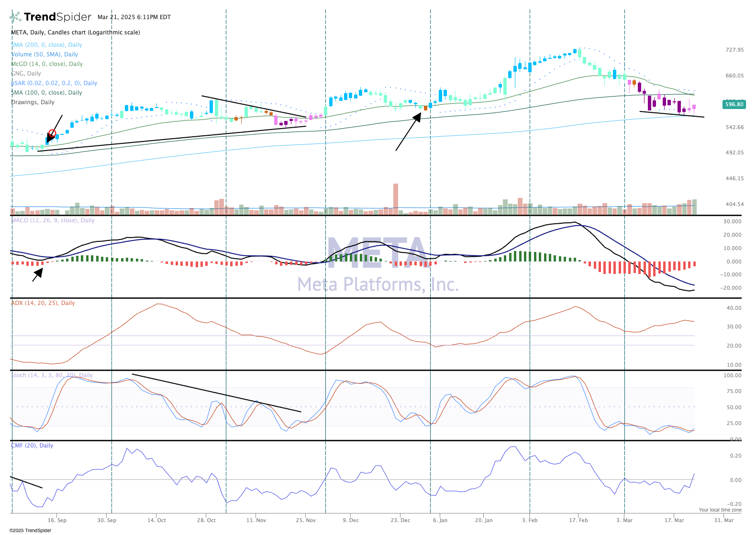Click the META, Daily, Candles chart title
The width and height of the screenshot is (756, 535).
pos(76,33)
